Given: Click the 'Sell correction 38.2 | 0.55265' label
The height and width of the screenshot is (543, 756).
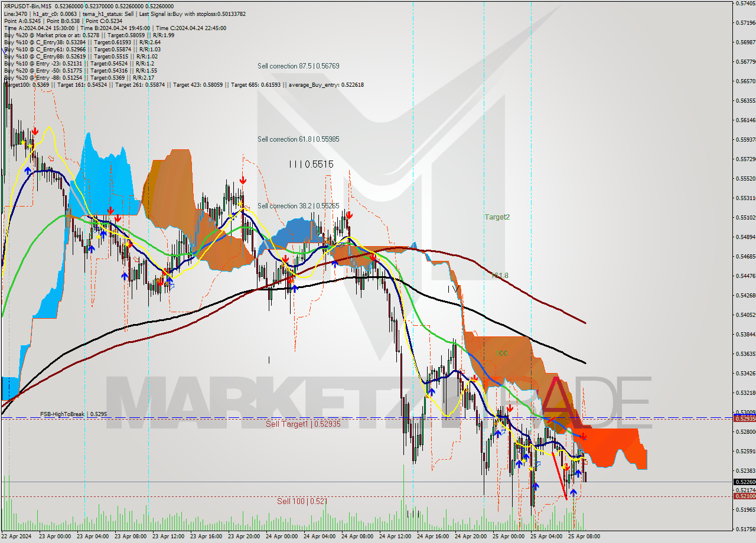Looking at the screenshot, I should point(298,205).
